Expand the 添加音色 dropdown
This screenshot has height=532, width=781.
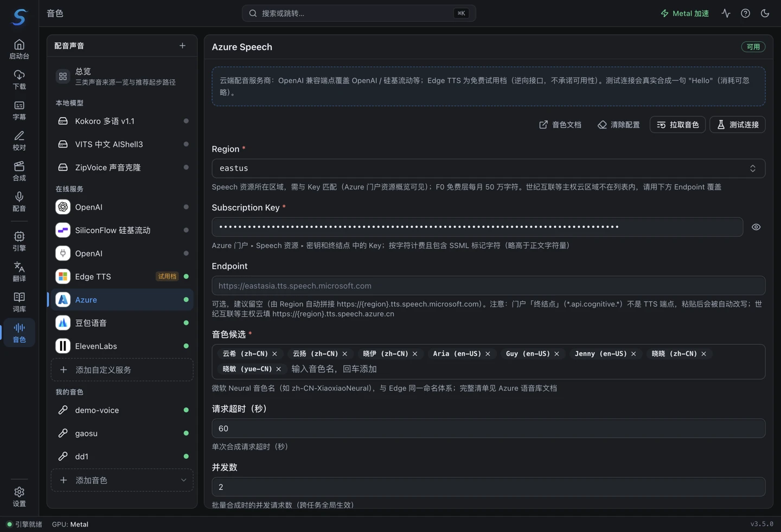click(122, 480)
